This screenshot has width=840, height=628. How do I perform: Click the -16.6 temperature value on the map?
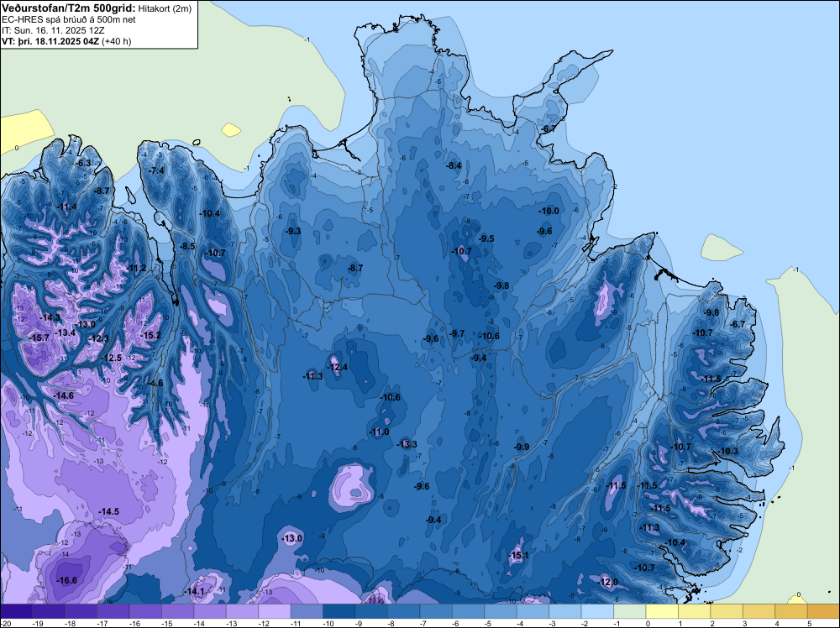click(67, 580)
